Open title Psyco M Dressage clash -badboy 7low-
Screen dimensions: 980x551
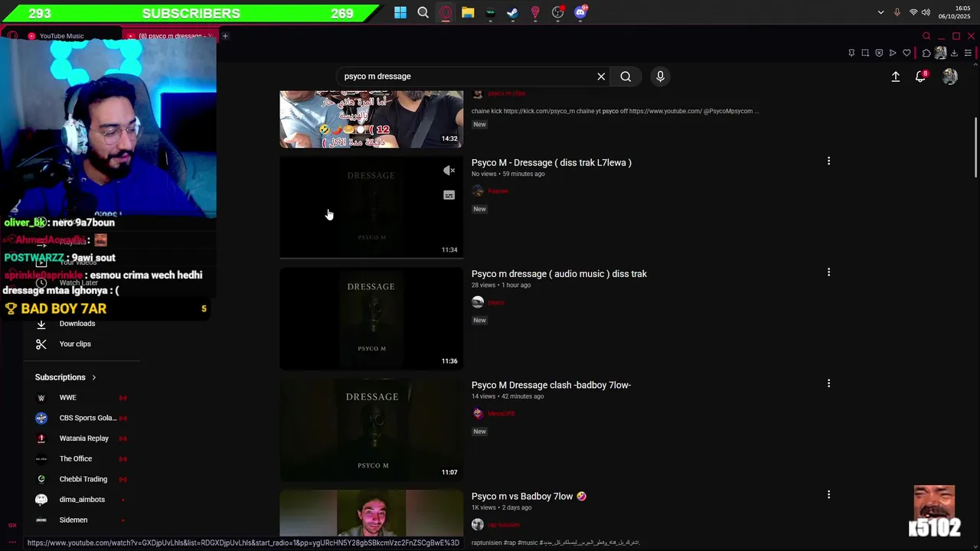point(551,385)
